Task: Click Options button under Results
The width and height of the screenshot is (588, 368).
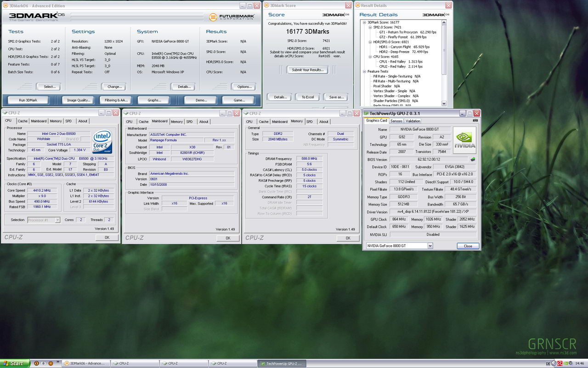Action: (244, 86)
